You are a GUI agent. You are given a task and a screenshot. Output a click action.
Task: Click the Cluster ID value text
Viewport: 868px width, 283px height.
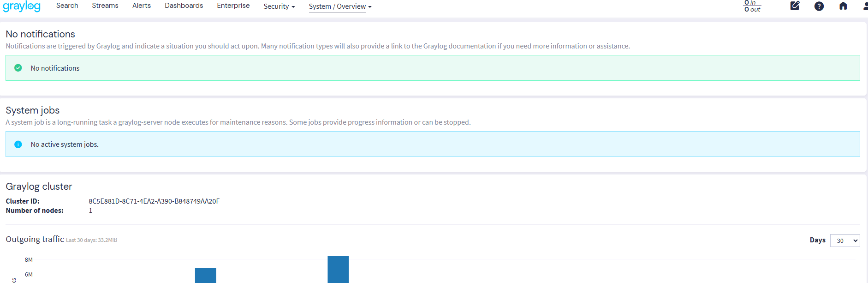click(x=154, y=201)
